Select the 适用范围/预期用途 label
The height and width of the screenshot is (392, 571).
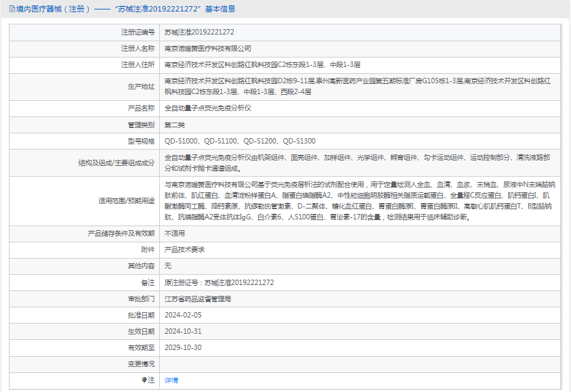pyautogui.click(x=127, y=200)
